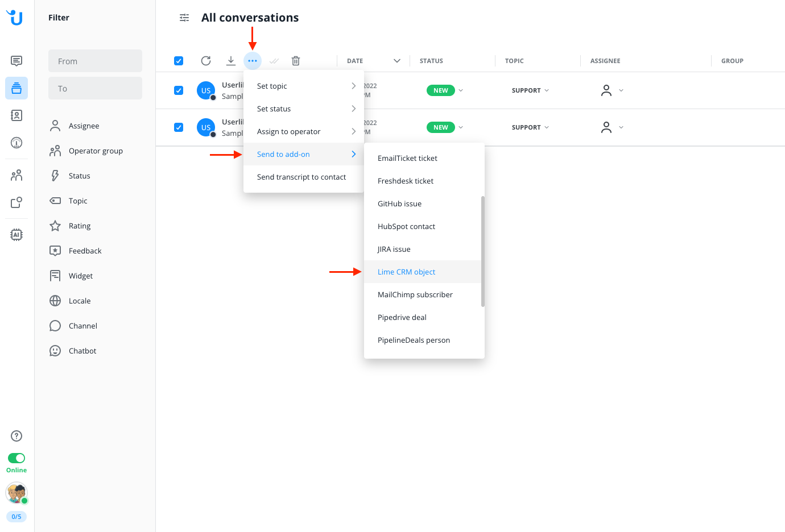Uncheck the first conversation's checkbox
Viewport: 785px width, 532px height.
click(179, 90)
